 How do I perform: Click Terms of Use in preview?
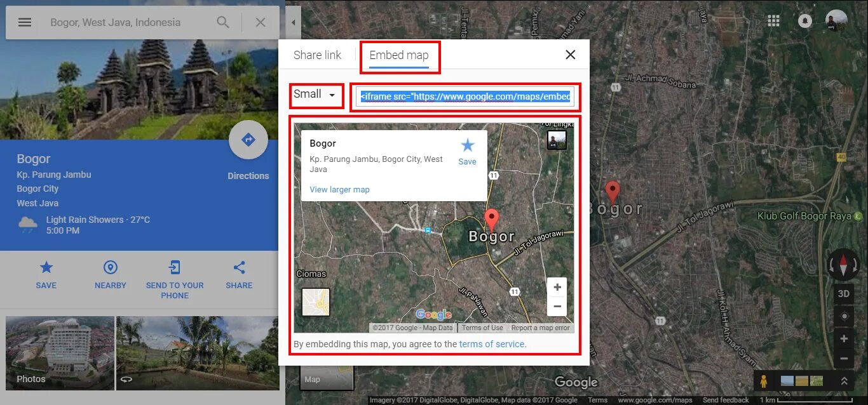pos(482,328)
